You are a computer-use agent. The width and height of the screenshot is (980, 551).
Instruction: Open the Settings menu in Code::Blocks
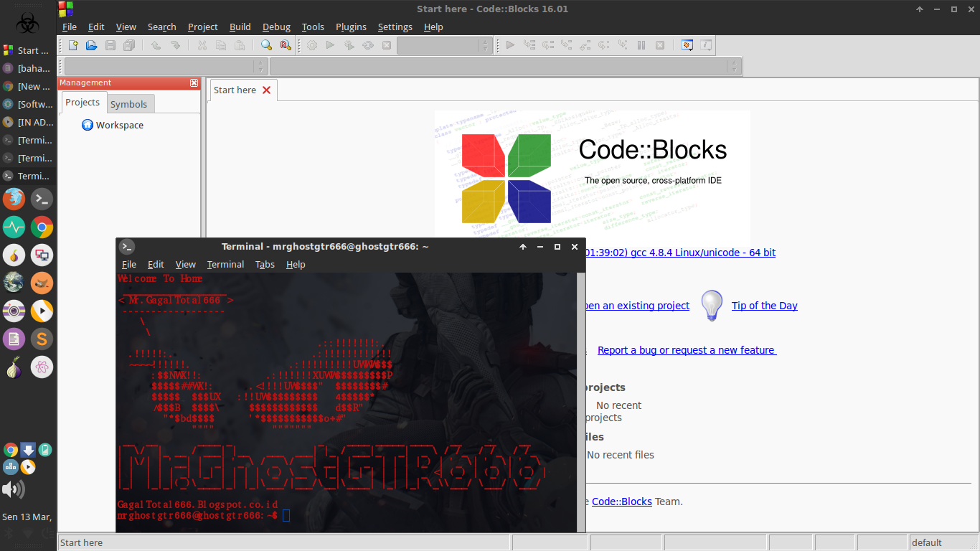click(x=395, y=27)
